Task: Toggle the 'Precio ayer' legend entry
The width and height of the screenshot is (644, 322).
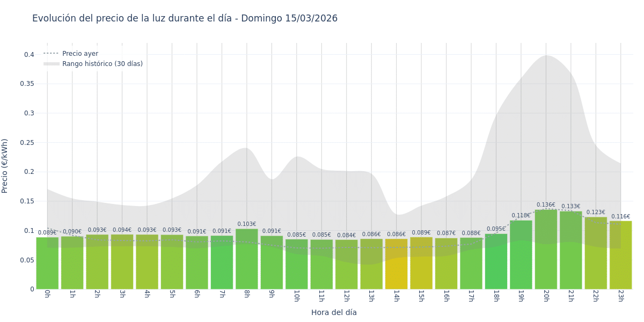Action: point(80,54)
